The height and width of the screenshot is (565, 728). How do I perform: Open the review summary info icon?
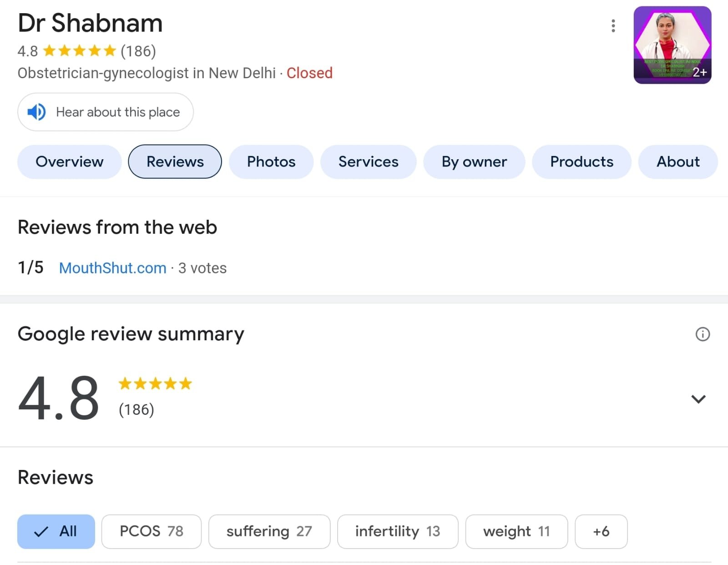click(703, 334)
